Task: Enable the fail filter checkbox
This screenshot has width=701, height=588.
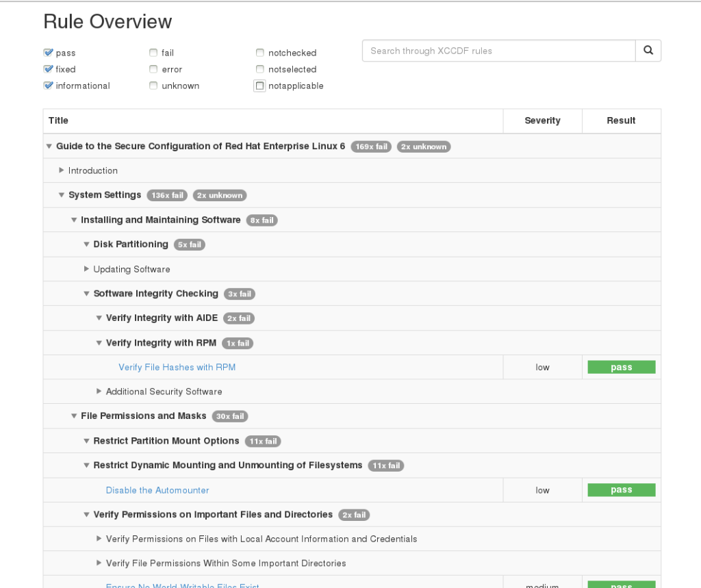Action: click(x=153, y=53)
